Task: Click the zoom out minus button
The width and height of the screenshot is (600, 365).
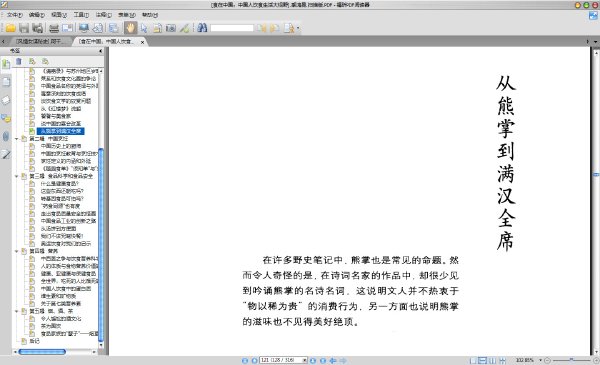Action: (547, 360)
